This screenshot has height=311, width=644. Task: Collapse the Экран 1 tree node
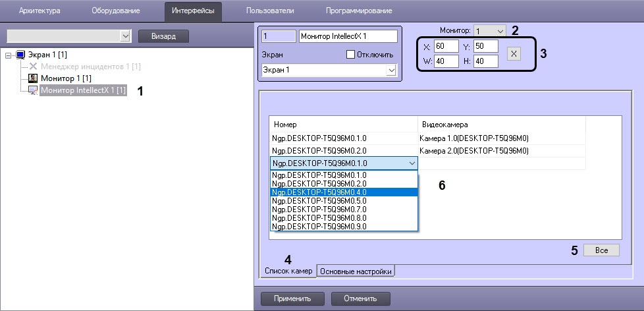click(x=8, y=55)
